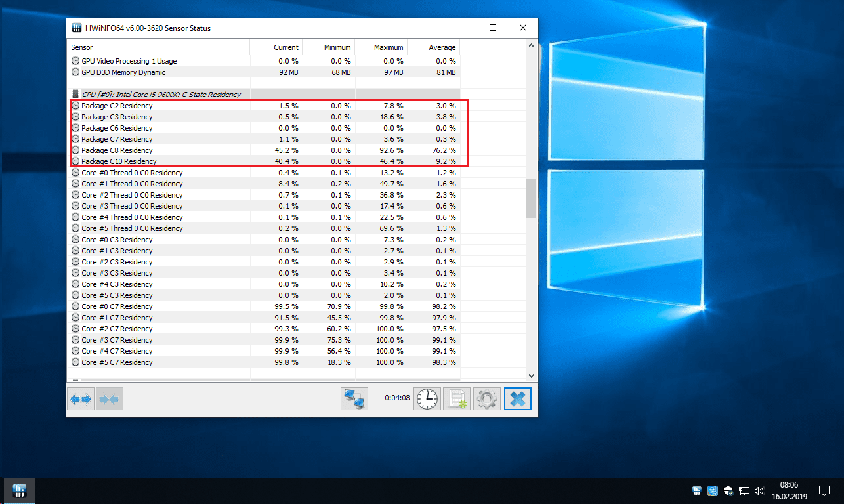The image size is (844, 504).
Task: Click the 76.2 % average value
Action: point(443,150)
